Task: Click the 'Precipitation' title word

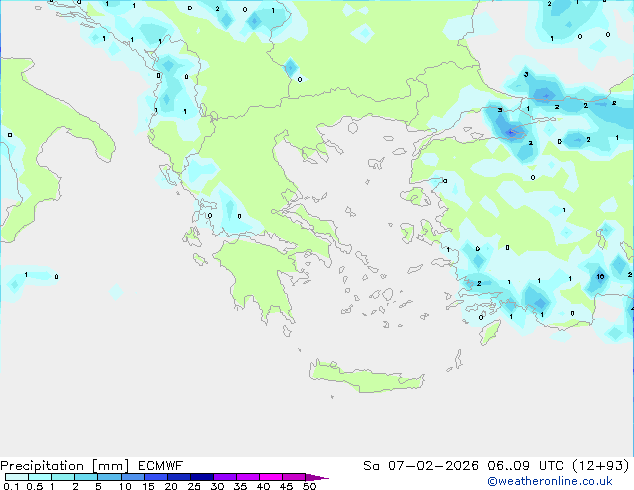Action: pos(42,466)
